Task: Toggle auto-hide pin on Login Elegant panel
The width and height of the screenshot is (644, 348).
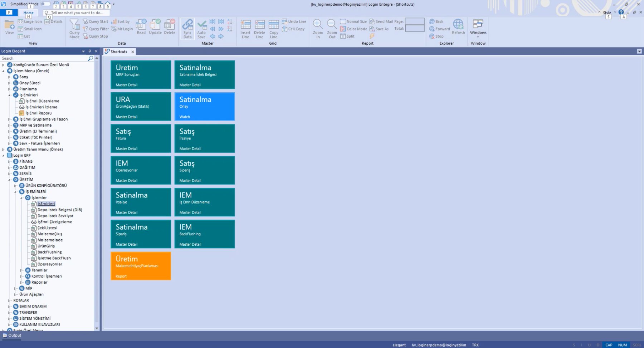Action: pyautogui.click(x=90, y=51)
